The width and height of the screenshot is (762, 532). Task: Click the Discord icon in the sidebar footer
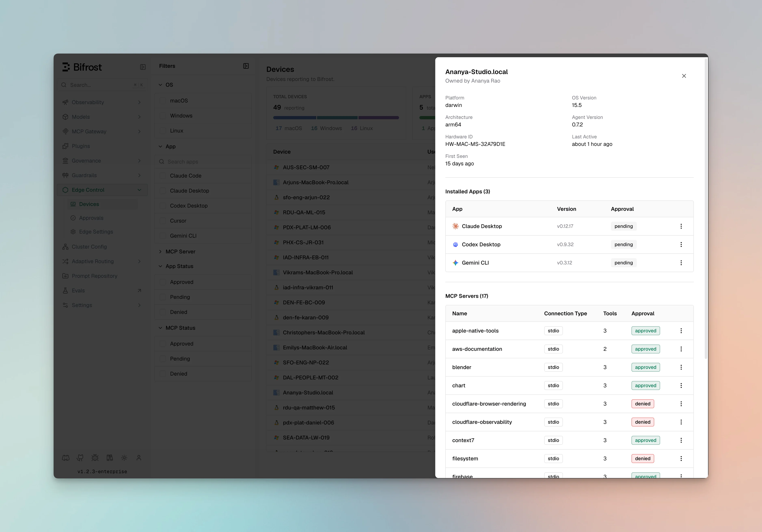(66, 458)
